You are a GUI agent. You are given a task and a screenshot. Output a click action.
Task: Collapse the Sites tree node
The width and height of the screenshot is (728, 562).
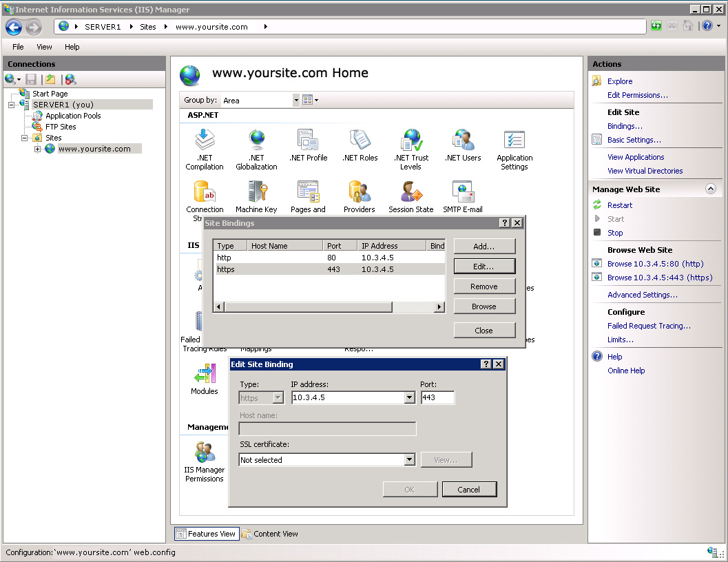tap(24, 138)
